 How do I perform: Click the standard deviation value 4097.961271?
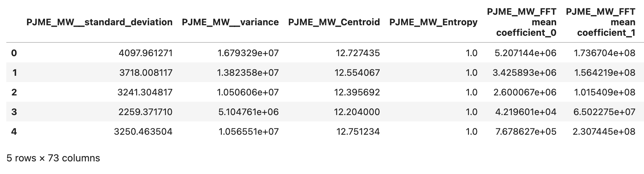(x=146, y=53)
